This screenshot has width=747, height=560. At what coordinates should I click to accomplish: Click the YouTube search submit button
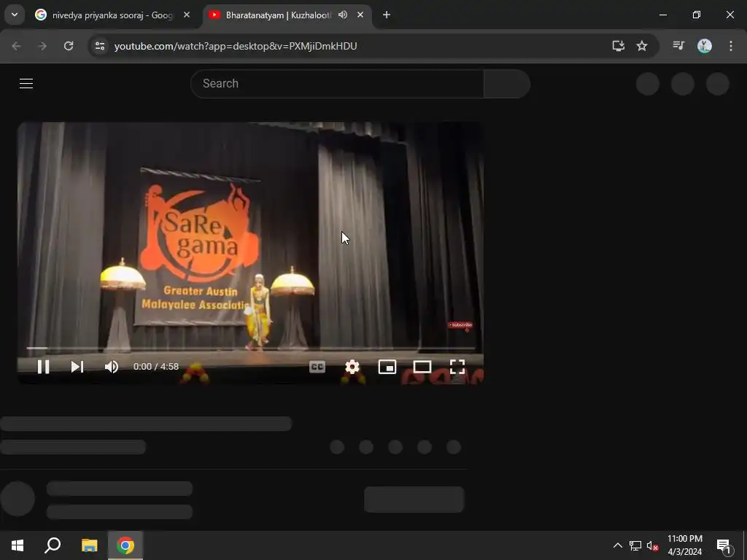tap(507, 83)
